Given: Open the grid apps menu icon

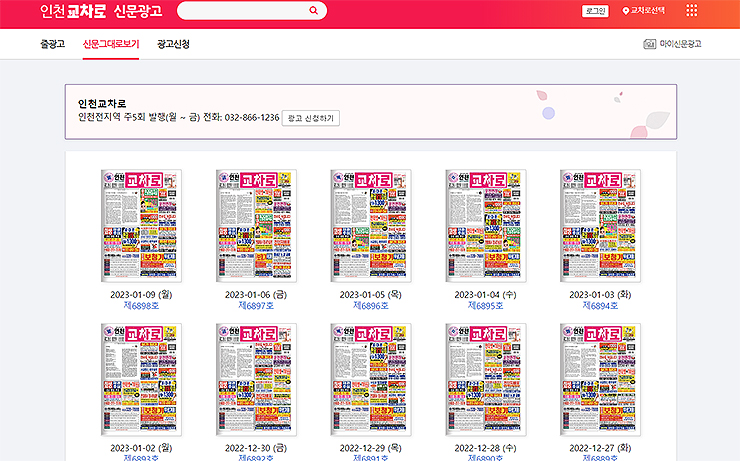Looking at the screenshot, I should coord(691,10).
